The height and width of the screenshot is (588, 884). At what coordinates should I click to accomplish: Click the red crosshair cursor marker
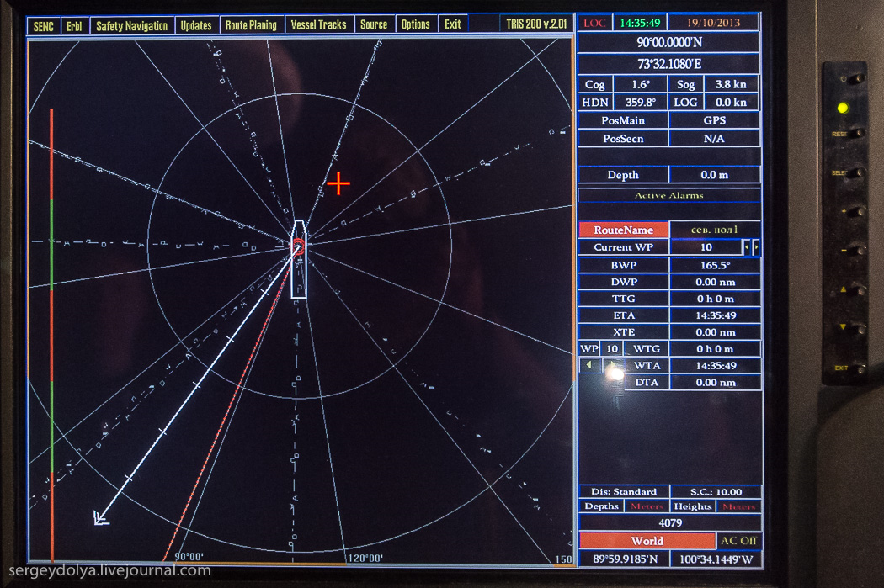click(x=338, y=183)
